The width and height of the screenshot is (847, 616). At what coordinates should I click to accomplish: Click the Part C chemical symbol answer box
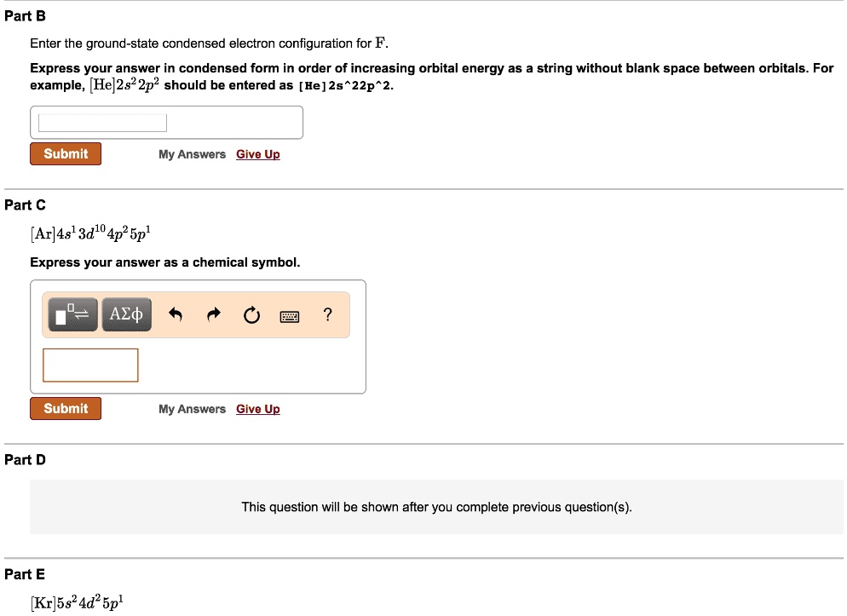[x=90, y=366]
